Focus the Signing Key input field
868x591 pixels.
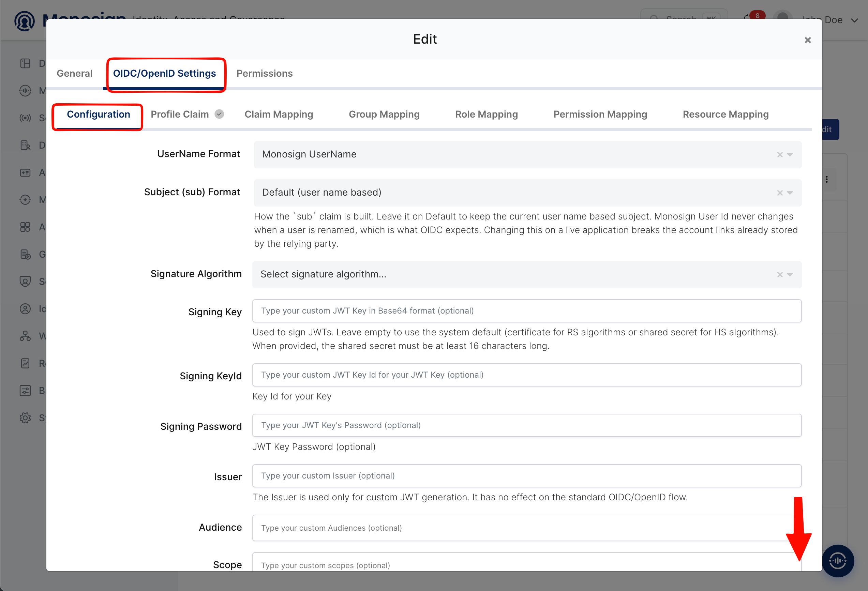tap(527, 310)
